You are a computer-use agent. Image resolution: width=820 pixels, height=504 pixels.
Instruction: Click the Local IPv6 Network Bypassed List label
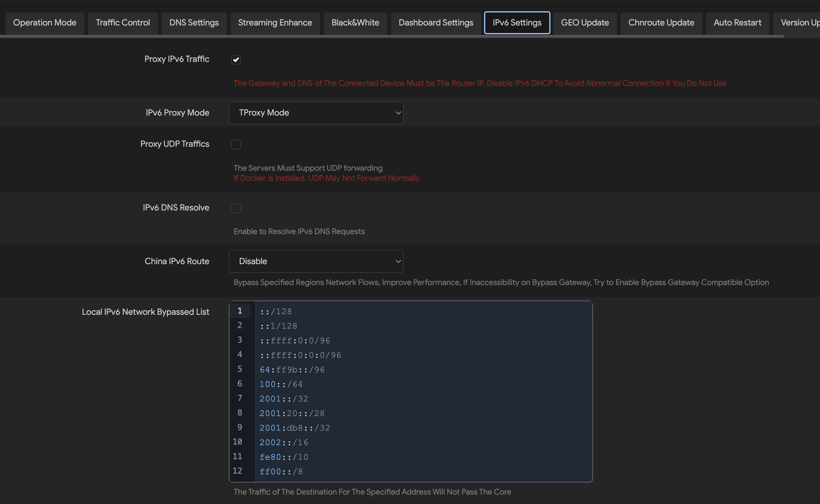[145, 312]
